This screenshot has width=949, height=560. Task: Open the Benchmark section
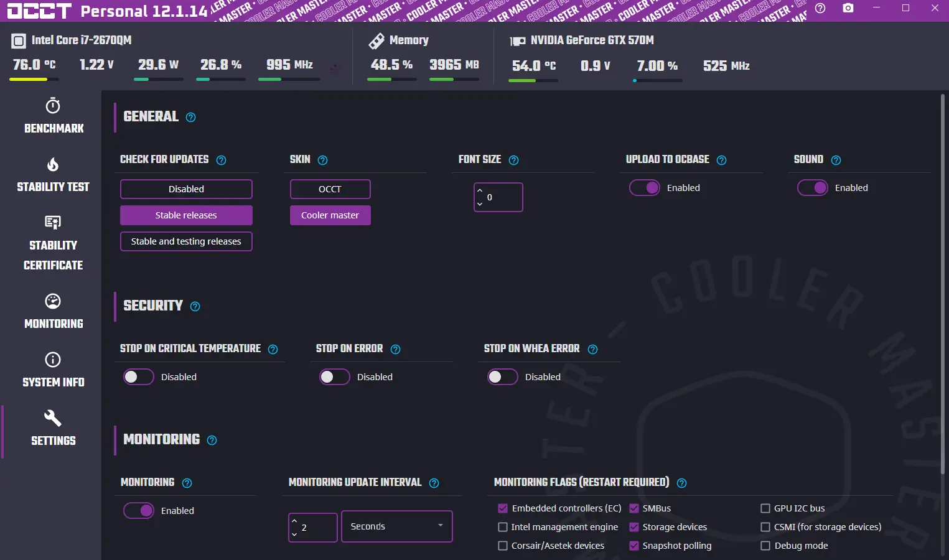pos(54,116)
